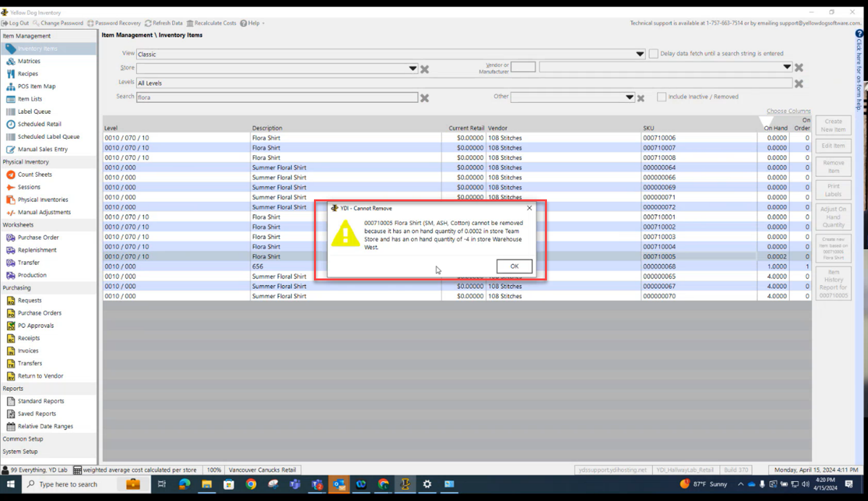Click OK in Cannot Remove dialog

pyautogui.click(x=514, y=266)
